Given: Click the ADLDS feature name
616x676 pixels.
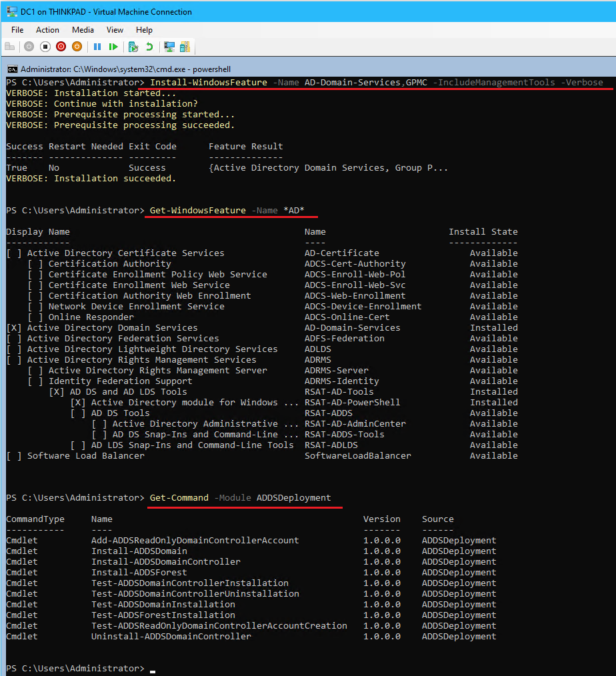Looking at the screenshot, I should point(318,349).
